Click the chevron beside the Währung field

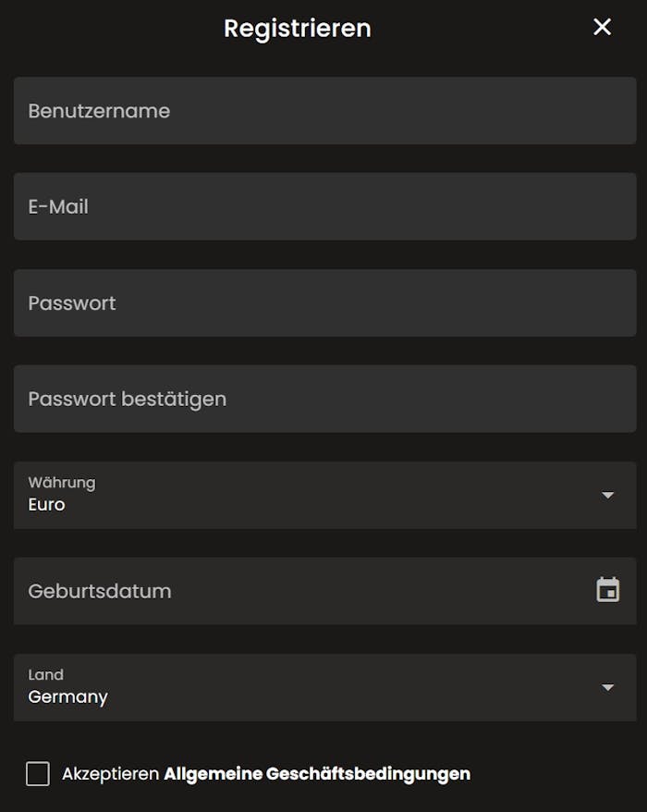(607, 495)
